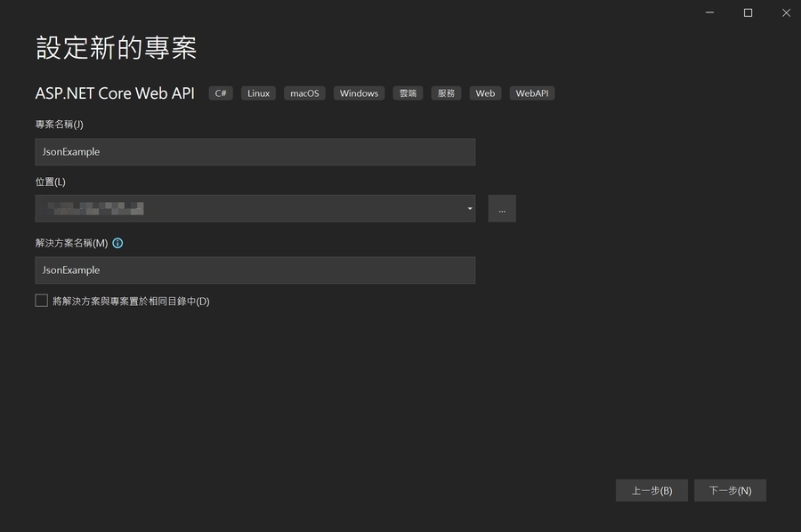
Task: Click the project name input field
Action: 255,152
